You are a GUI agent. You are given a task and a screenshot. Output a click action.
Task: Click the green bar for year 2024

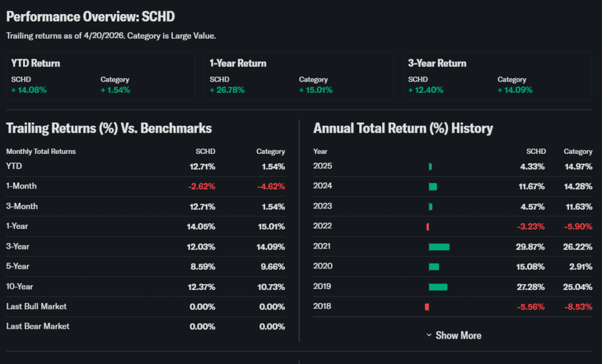click(x=433, y=187)
